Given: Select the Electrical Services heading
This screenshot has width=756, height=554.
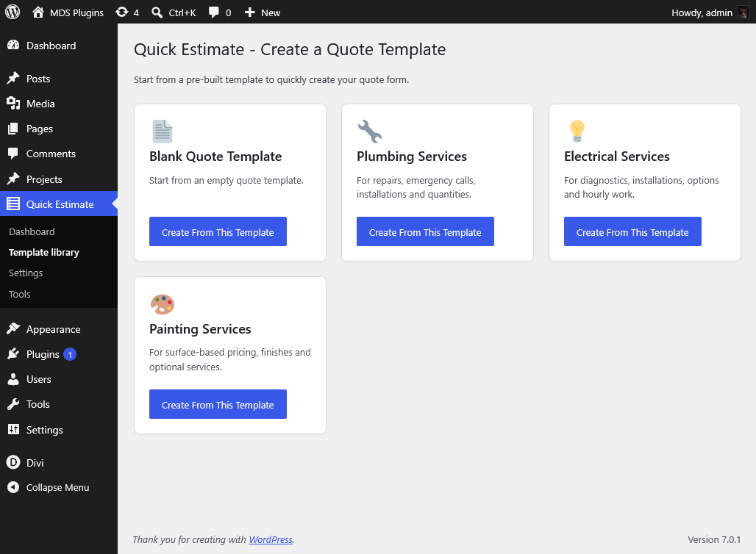Looking at the screenshot, I should pos(617,157).
